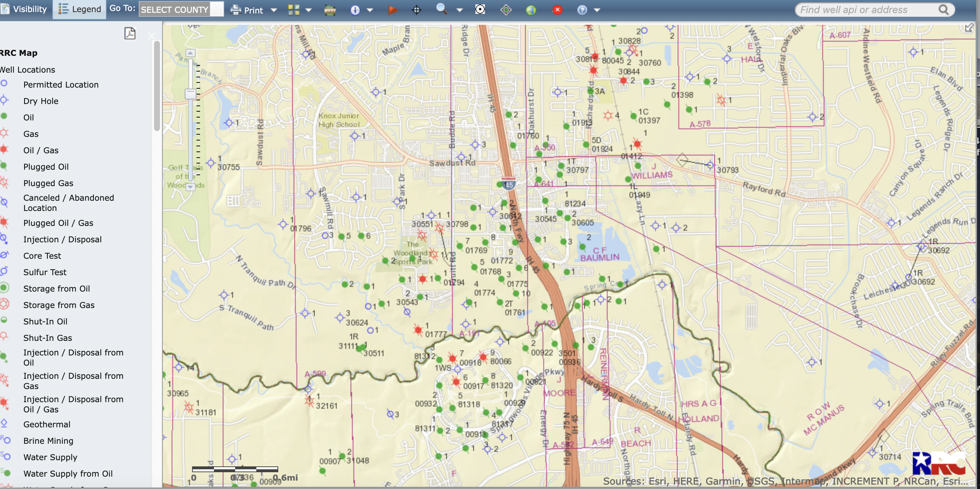Click the GPS locate icon
Screen dimensions: 980x489
pyautogui.click(x=506, y=9)
